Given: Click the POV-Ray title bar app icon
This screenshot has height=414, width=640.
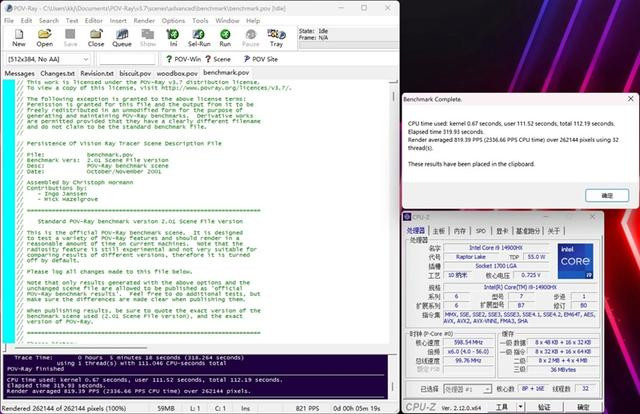Looking at the screenshot, I should pyautogui.click(x=8, y=8).
